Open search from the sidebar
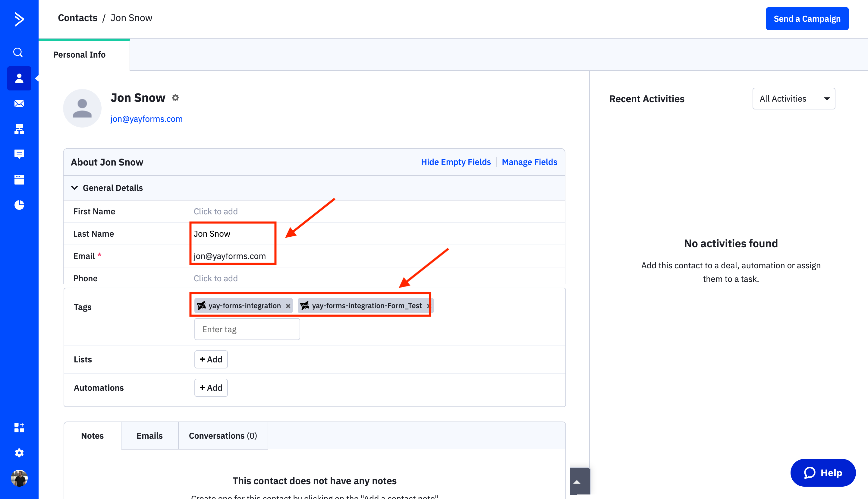The image size is (868, 499). click(x=19, y=52)
